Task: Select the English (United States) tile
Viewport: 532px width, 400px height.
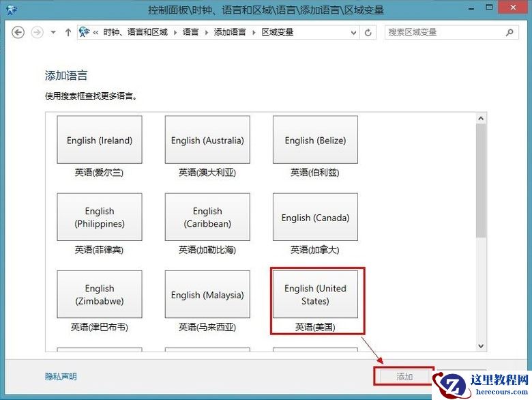Action: tap(315, 294)
